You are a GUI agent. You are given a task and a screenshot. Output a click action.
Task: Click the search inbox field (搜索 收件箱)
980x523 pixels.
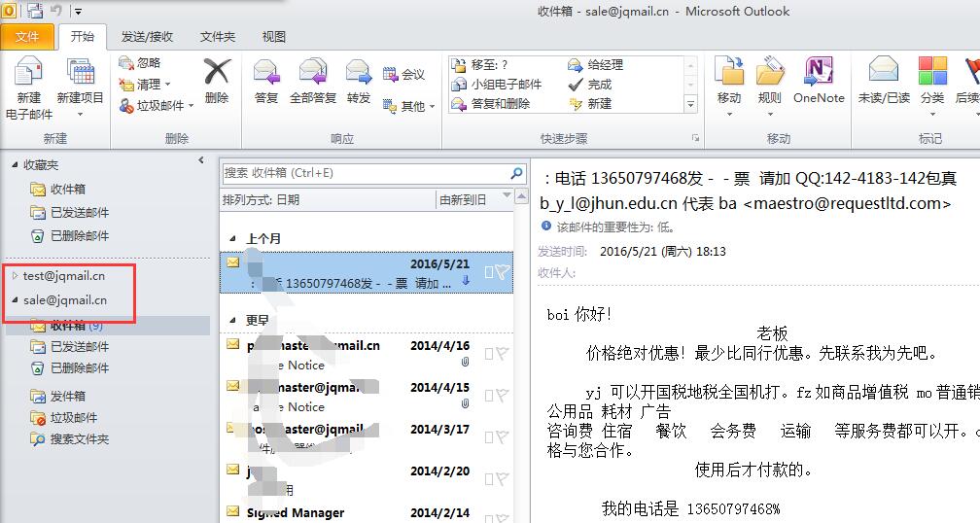(x=365, y=173)
